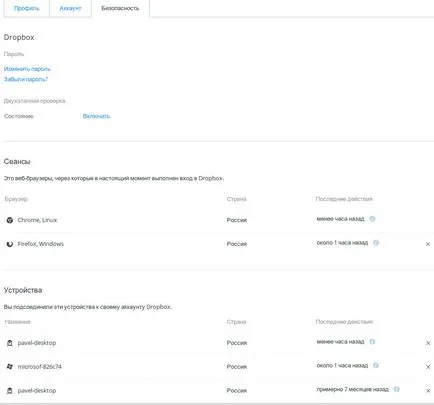434x405 pixels.
Task: Show info for microsof-826c74 last activity
Action: tap(376, 365)
